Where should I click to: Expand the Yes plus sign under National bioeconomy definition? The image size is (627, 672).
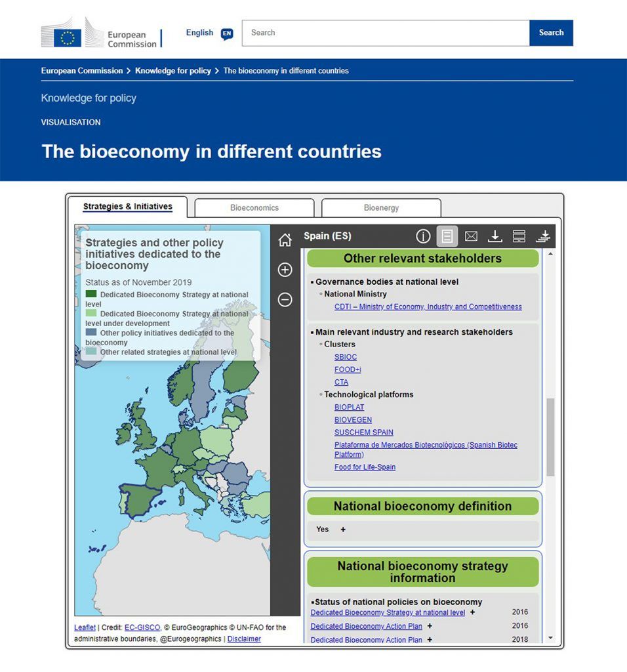click(343, 530)
